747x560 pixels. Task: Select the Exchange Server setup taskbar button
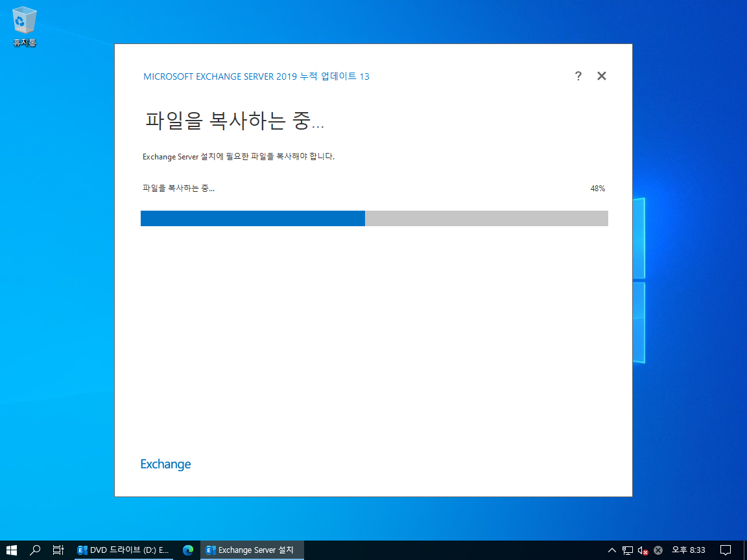(252, 550)
